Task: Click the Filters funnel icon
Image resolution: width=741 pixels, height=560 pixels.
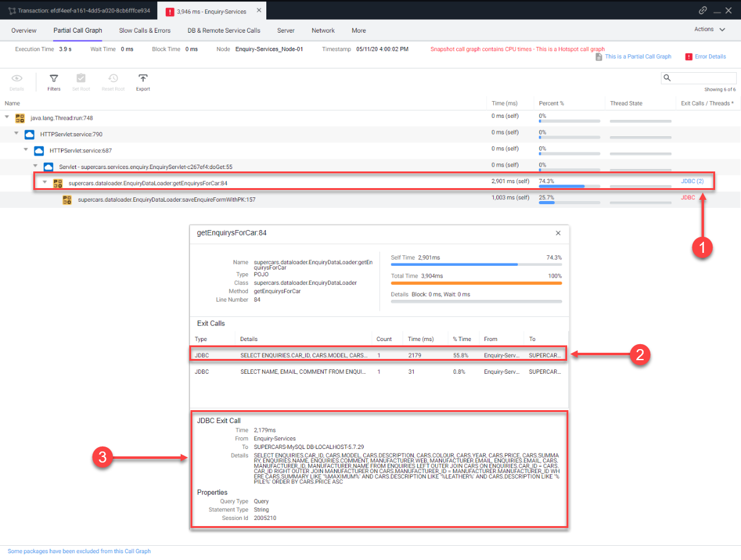Action: 54,79
